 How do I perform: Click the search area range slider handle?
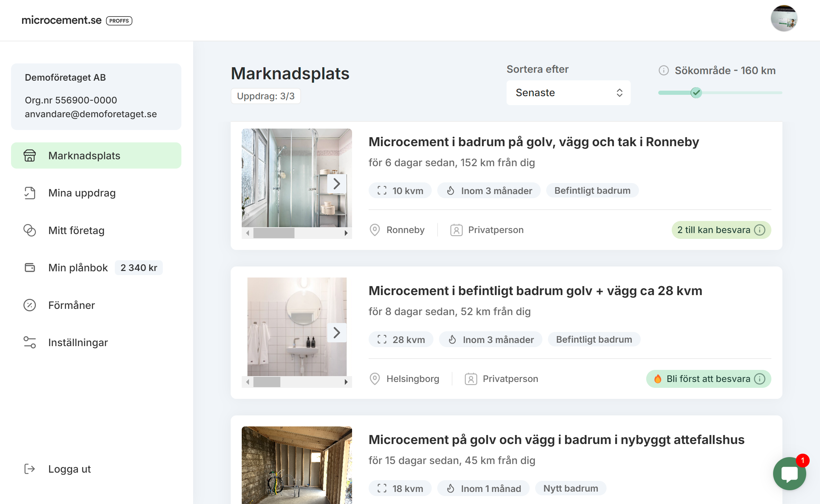pyautogui.click(x=696, y=93)
